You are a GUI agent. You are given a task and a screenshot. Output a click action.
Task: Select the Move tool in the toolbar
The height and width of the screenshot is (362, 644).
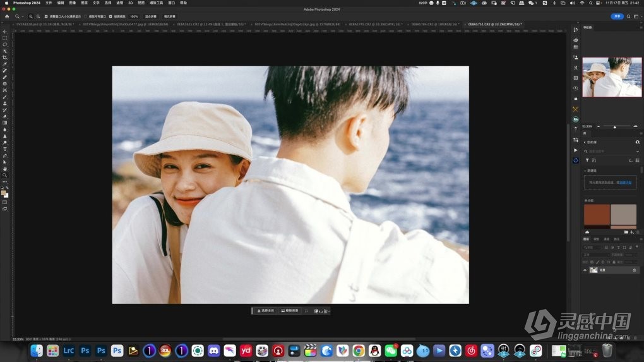(x=5, y=32)
